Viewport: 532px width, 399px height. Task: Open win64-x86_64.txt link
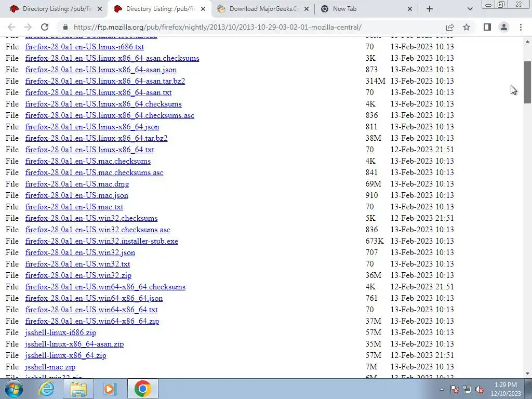click(x=91, y=310)
